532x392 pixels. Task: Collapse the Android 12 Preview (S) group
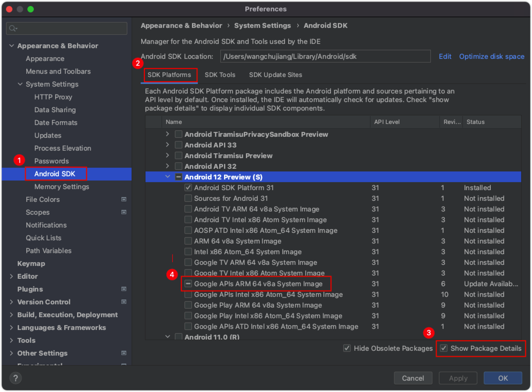pyautogui.click(x=168, y=177)
